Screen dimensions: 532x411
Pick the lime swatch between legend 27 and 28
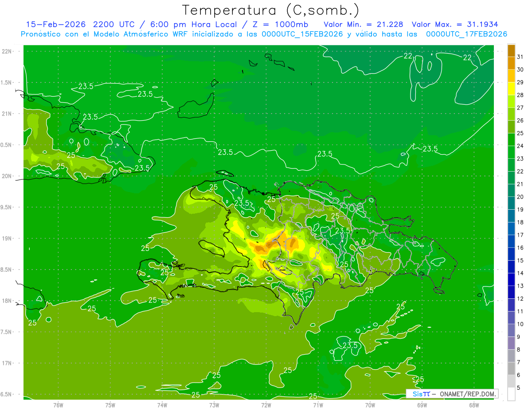(511, 101)
